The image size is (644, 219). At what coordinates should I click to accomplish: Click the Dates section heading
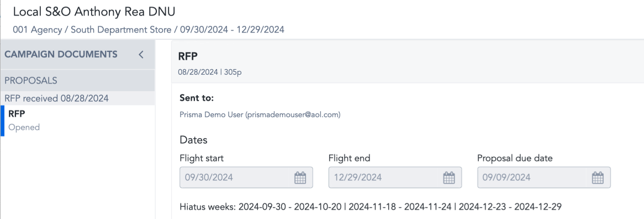pos(193,140)
